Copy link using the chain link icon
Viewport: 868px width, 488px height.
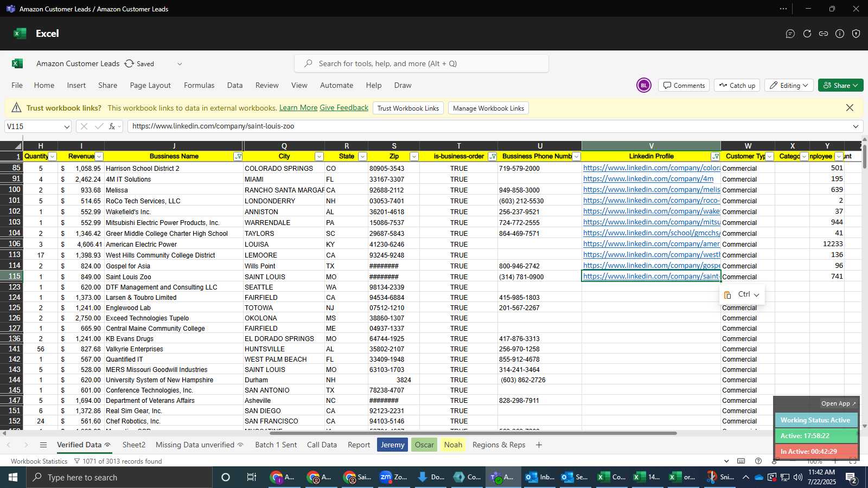tap(824, 34)
